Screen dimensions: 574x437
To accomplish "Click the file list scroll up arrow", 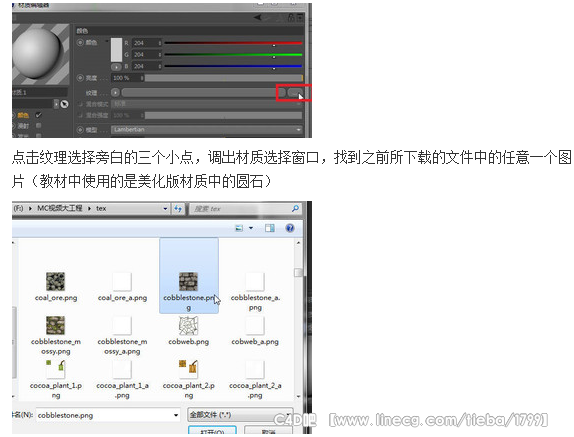I will tap(298, 243).
